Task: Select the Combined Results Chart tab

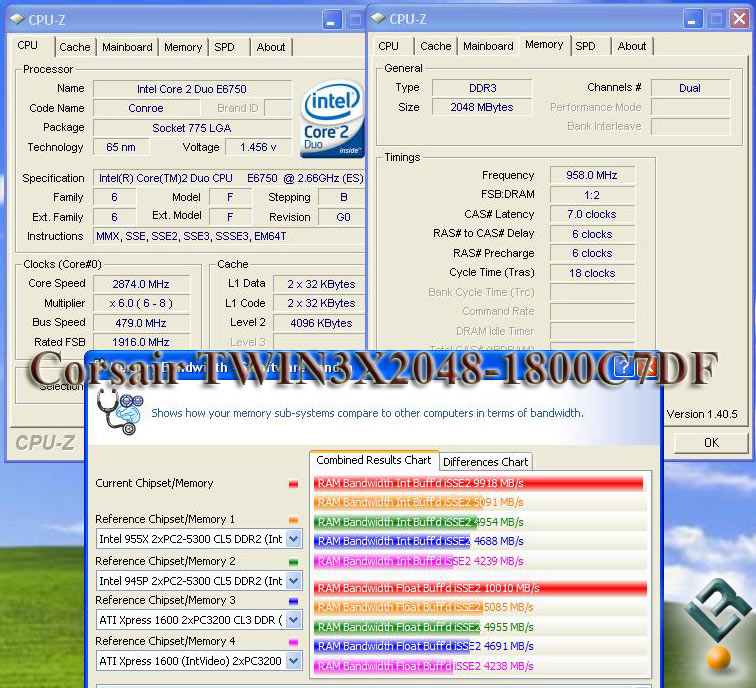Action: [374, 460]
